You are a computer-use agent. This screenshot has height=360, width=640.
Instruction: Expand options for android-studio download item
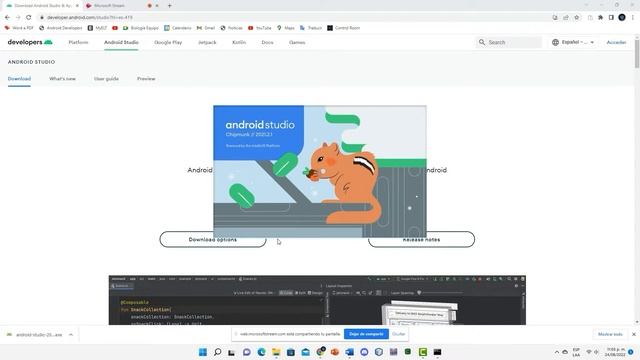[x=71, y=335]
